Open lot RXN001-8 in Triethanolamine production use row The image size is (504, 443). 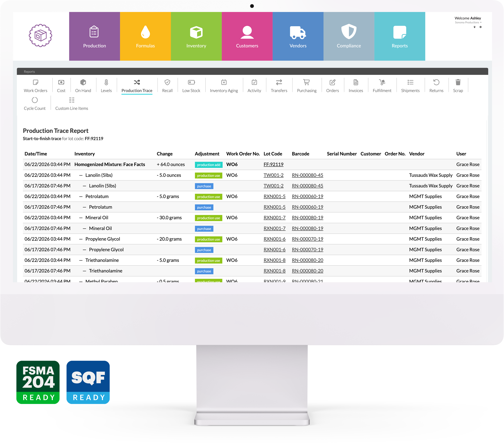(275, 260)
